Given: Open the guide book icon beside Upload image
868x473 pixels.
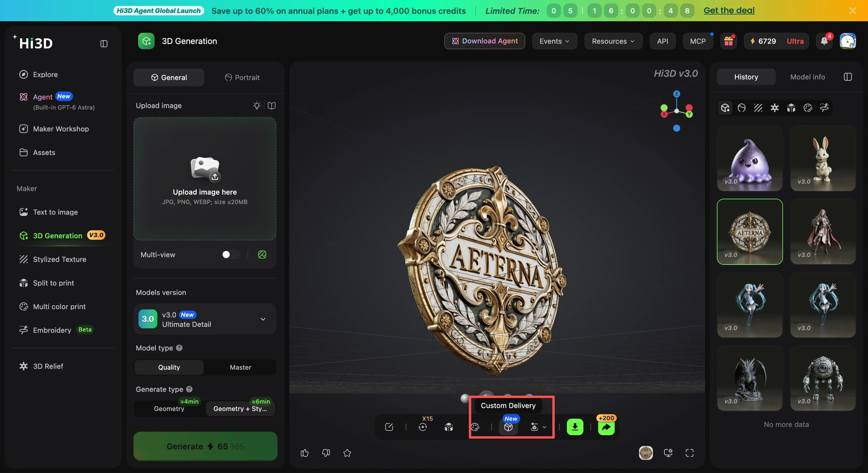Looking at the screenshot, I should click(x=272, y=106).
